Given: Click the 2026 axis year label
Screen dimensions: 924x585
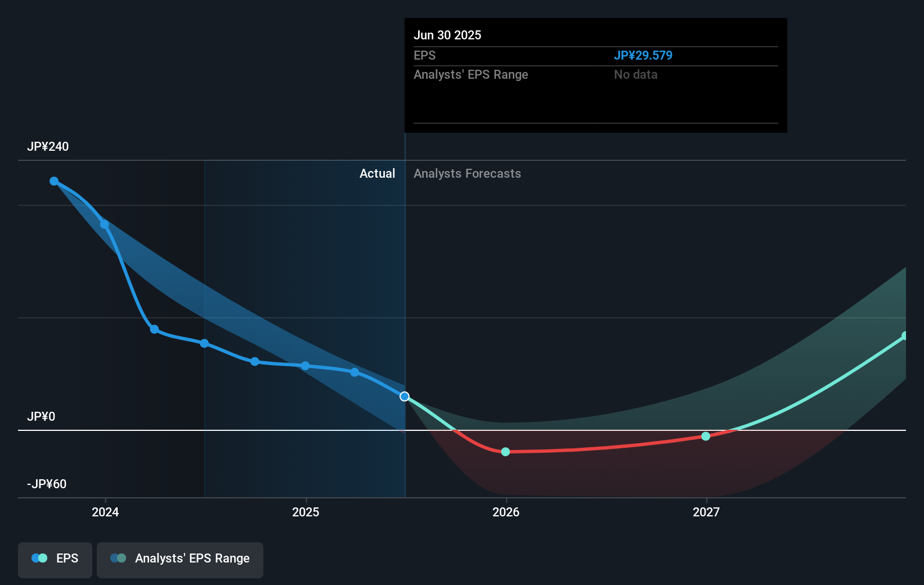Looking at the screenshot, I should pyautogui.click(x=506, y=512).
